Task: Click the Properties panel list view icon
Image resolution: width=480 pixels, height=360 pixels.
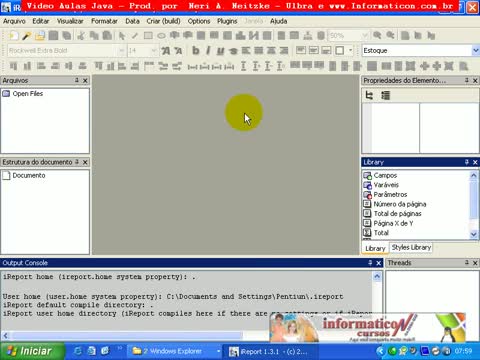Action: pos(385,95)
